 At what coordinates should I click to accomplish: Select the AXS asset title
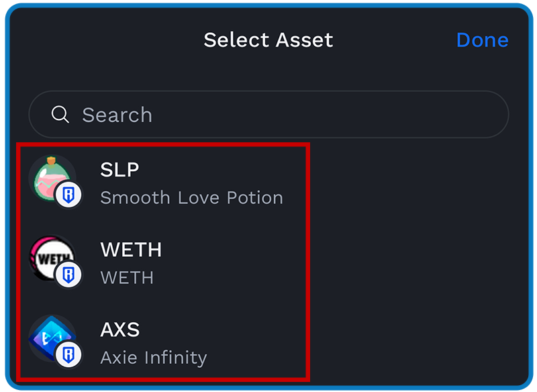pos(120,330)
